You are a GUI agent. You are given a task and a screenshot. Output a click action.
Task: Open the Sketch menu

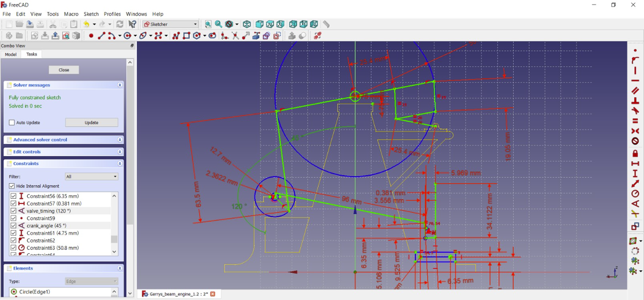click(91, 14)
